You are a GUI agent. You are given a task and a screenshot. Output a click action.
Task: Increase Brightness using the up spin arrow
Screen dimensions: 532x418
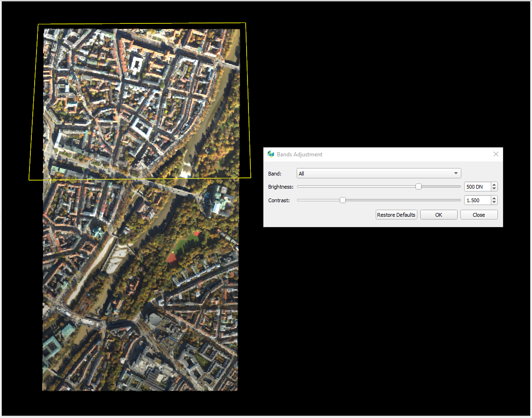[x=494, y=185]
